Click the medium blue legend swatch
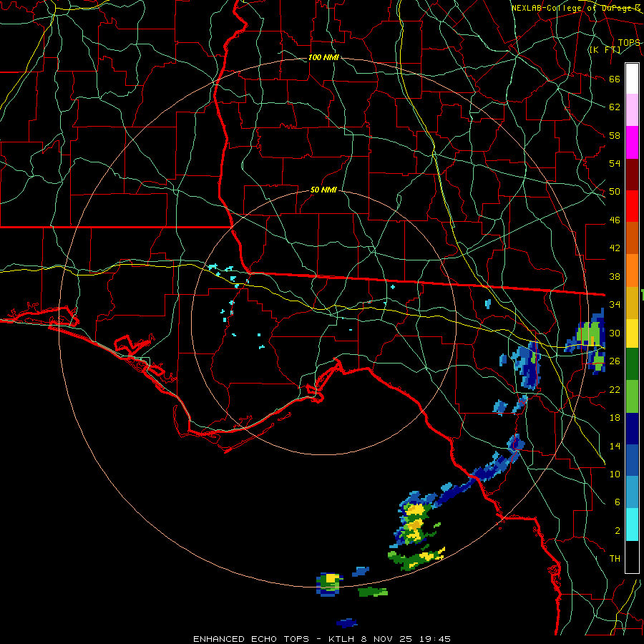Image resolution: width=644 pixels, height=644 pixels. coord(632,460)
